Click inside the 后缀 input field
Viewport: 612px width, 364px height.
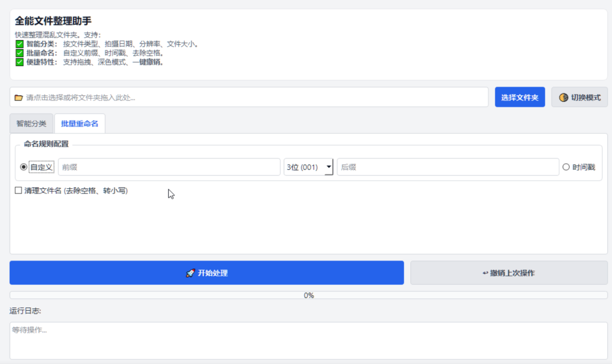click(448, 166)
